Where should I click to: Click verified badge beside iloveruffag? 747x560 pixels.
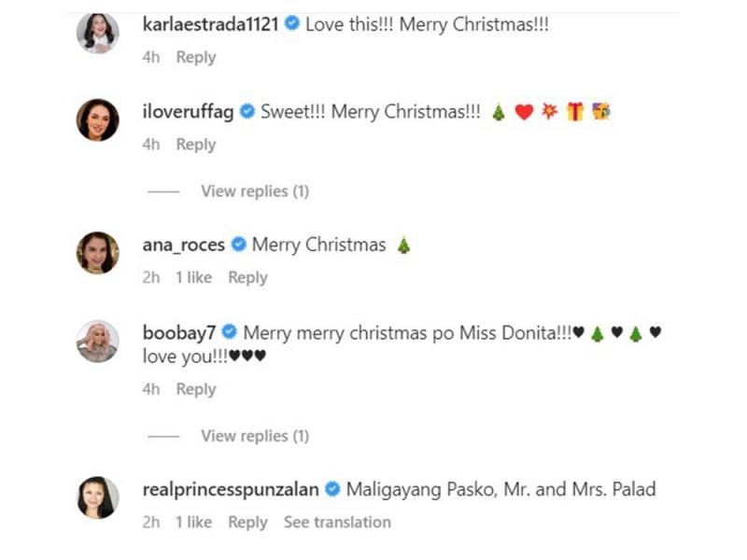(x=247, y=112)
